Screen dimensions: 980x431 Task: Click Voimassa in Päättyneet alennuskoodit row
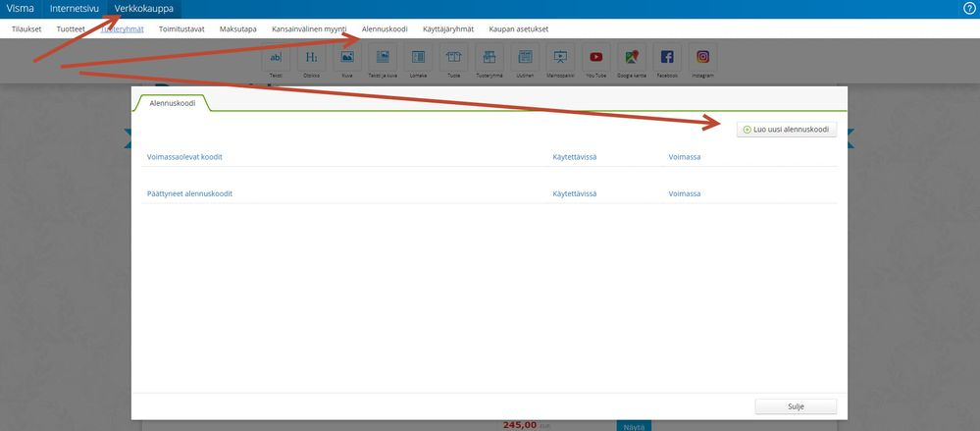tap(685, 194)
